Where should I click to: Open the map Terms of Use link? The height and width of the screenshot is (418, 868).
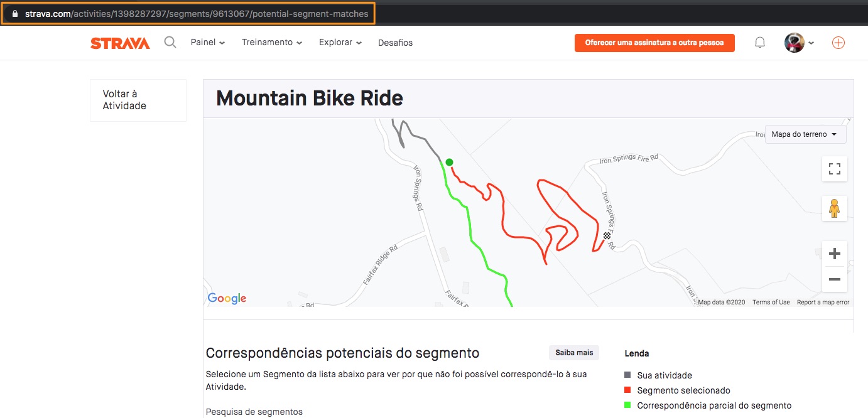coord(771,303)
